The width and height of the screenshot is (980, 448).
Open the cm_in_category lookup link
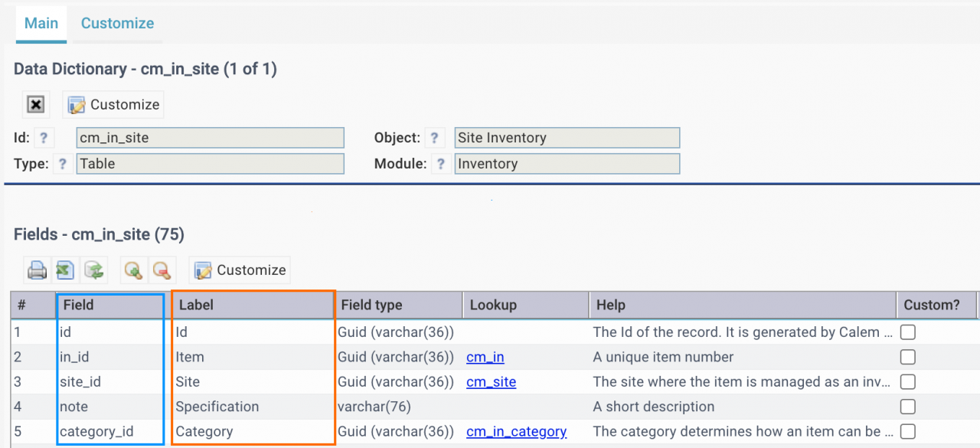point(517,431)
